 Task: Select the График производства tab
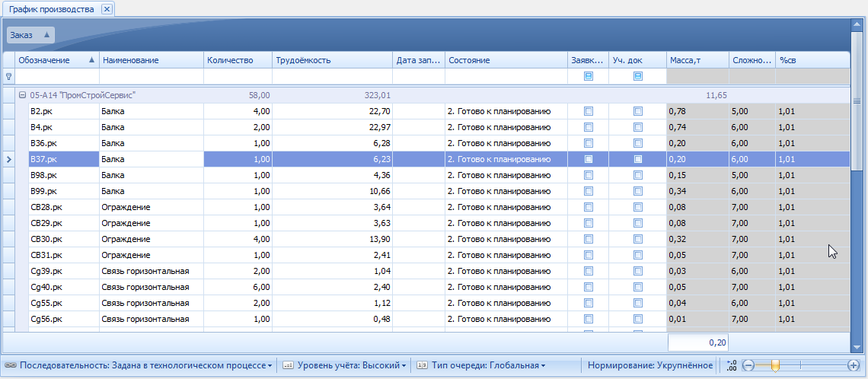tap(51, 9)
